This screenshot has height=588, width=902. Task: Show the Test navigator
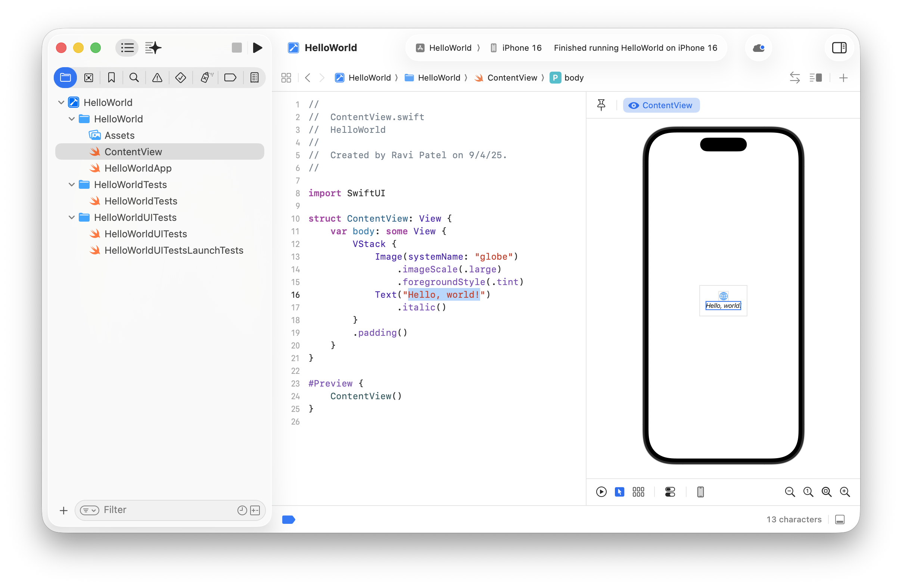coord(180,78)
